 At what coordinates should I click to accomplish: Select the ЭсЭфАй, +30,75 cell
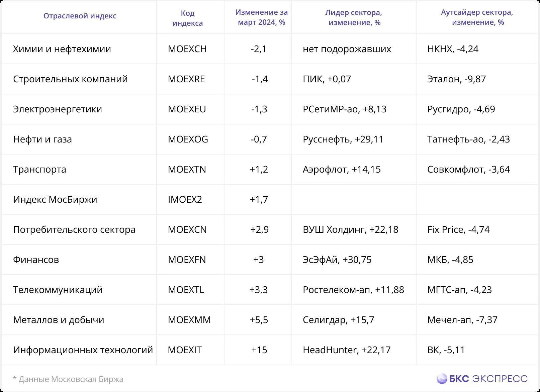pos(337,260)
